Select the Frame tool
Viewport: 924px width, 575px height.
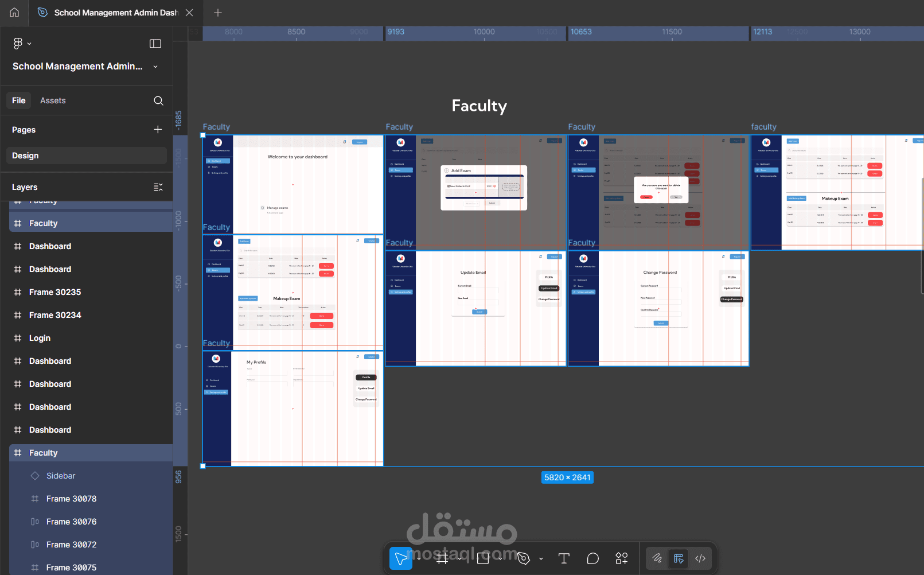coord(442,558)
